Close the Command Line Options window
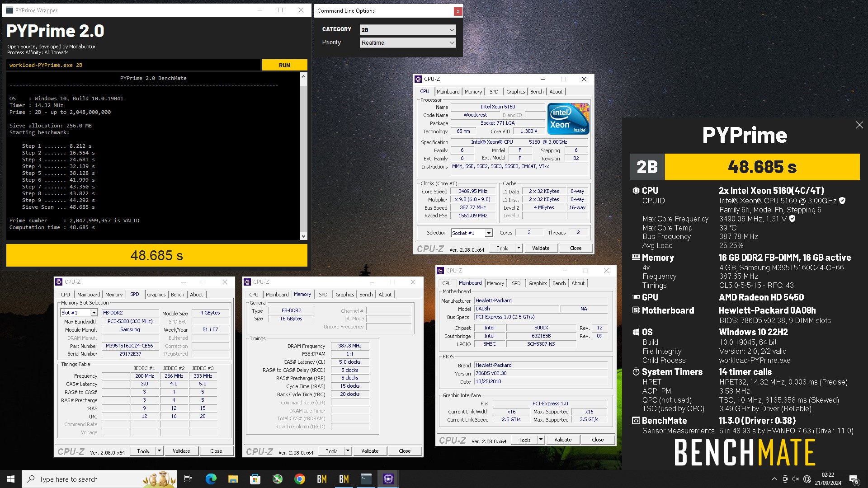This screenshot has width=868, height=488. [x=458, y=11]
